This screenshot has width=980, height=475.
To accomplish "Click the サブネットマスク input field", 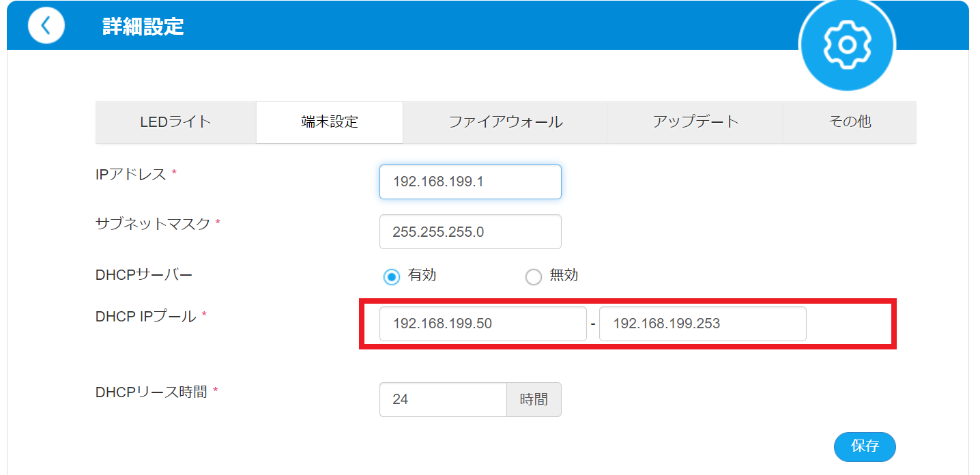I will 470,232.
